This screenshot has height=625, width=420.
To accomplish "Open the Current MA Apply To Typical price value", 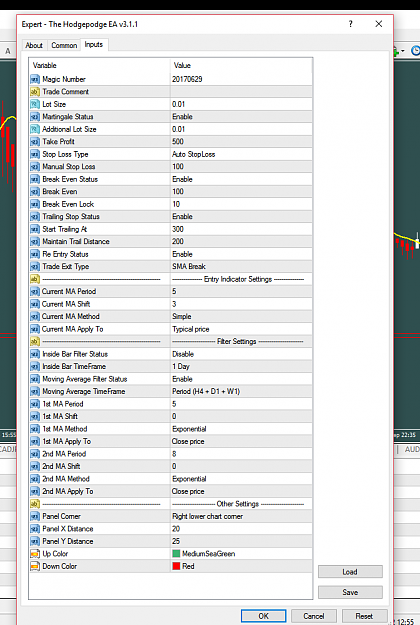I will [241, 329].
